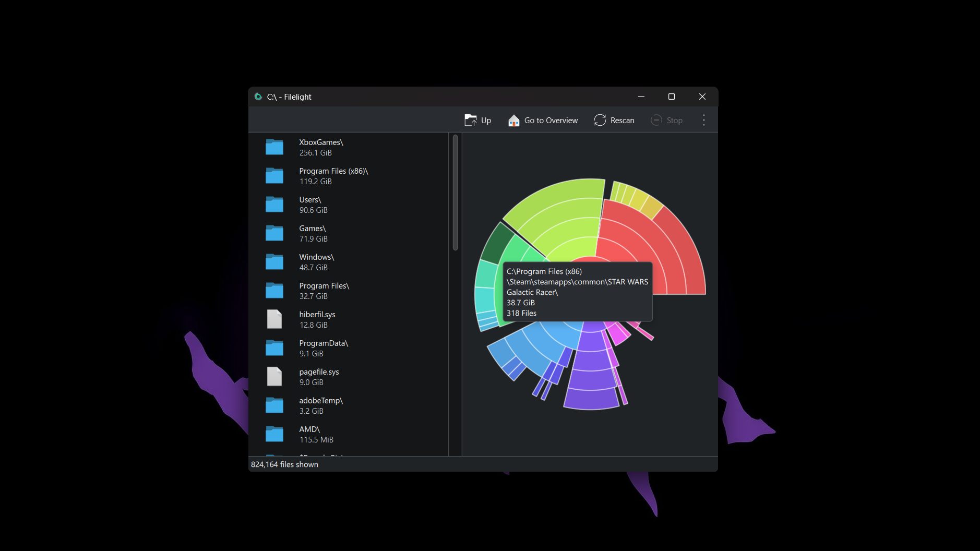
Task: Open the three-dot overflow menu
Action: click(704, 121)
